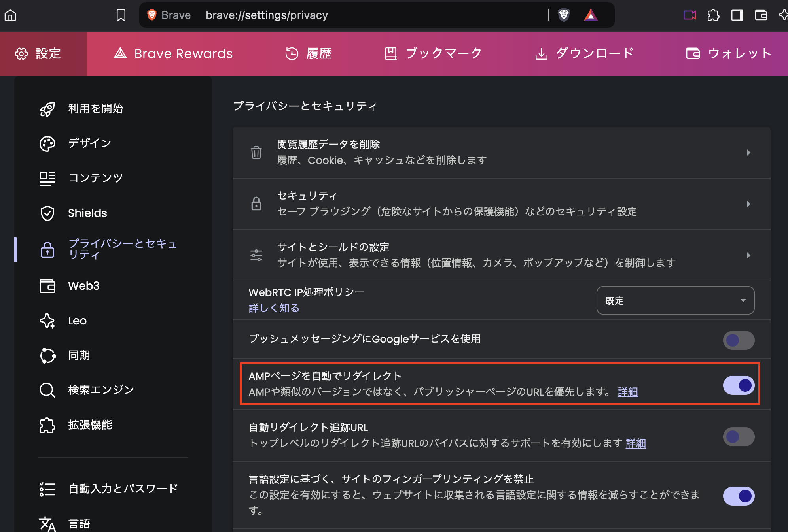
Task: Toggle the sidebar panel icon
Action: tap(737, 15)
